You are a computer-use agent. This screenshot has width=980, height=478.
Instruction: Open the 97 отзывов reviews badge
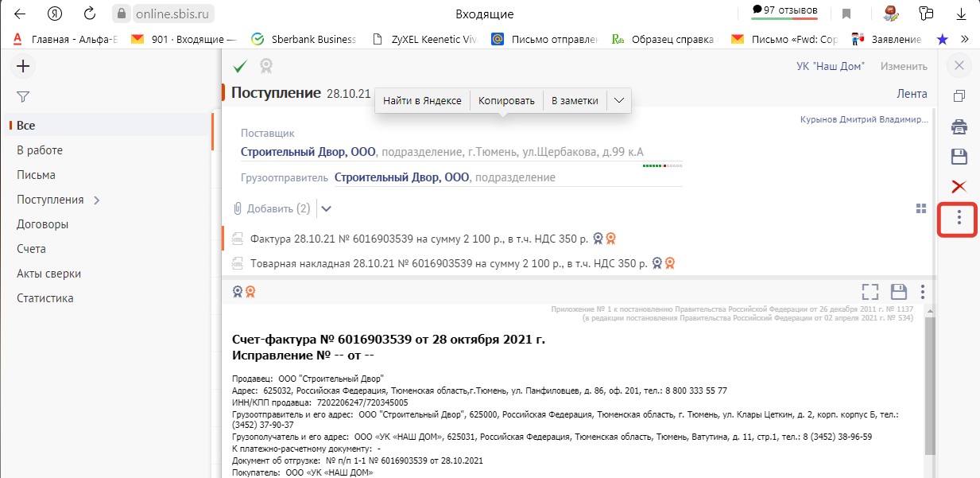[x=784, y=11]
